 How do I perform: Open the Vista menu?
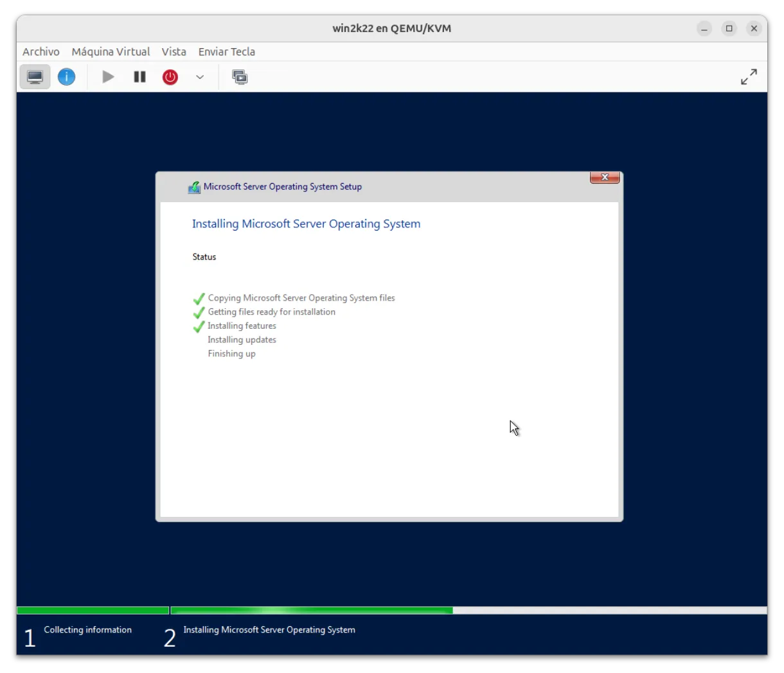[174, 51]
